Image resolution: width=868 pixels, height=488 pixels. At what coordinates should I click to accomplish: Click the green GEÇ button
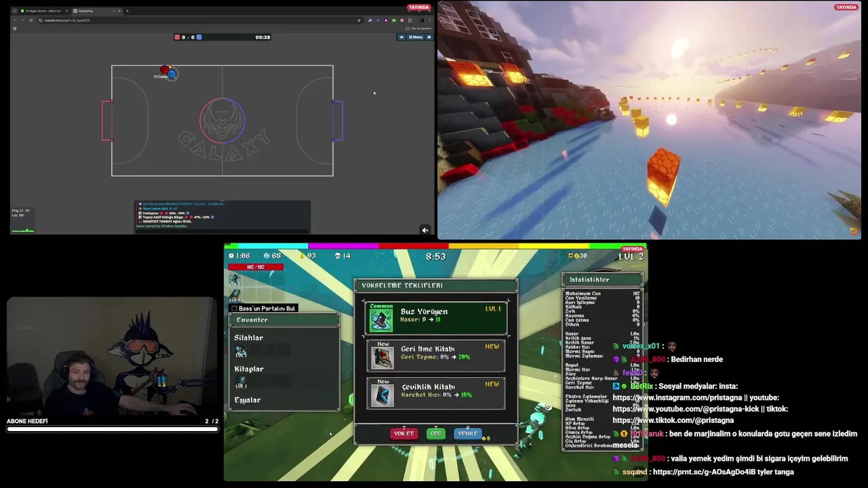click(436, 434)
